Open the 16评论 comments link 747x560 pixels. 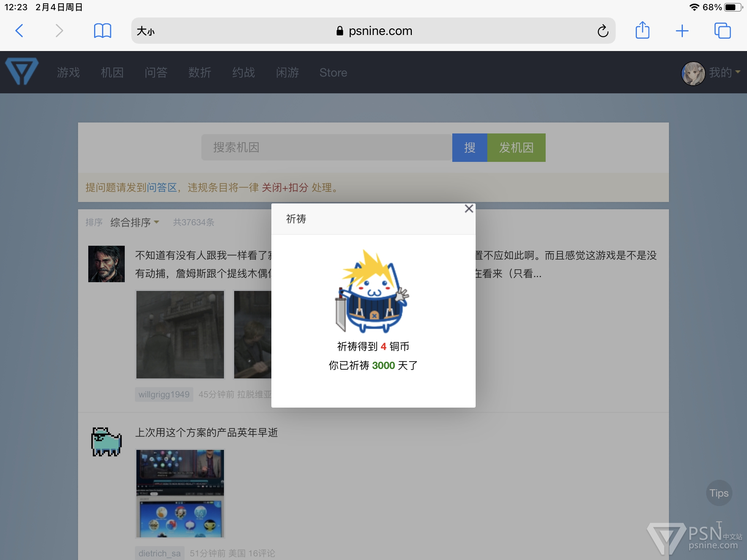(x=262, y=553)
